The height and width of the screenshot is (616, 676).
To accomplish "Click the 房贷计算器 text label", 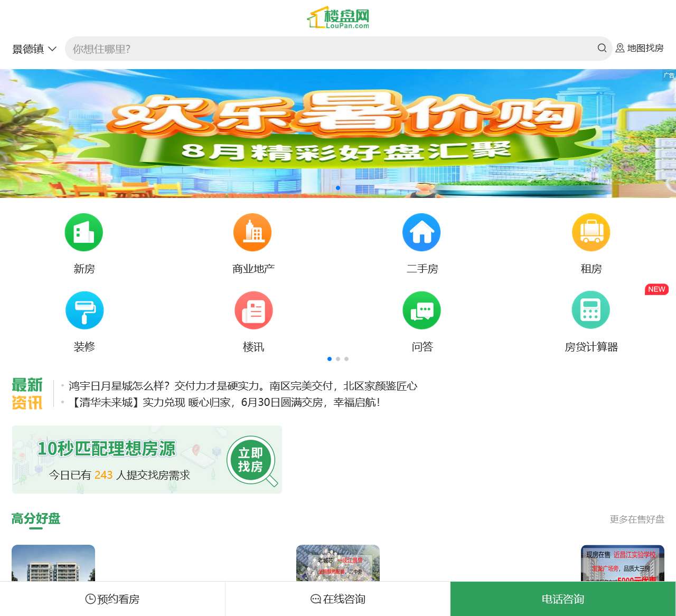I will tap(591, 347).
